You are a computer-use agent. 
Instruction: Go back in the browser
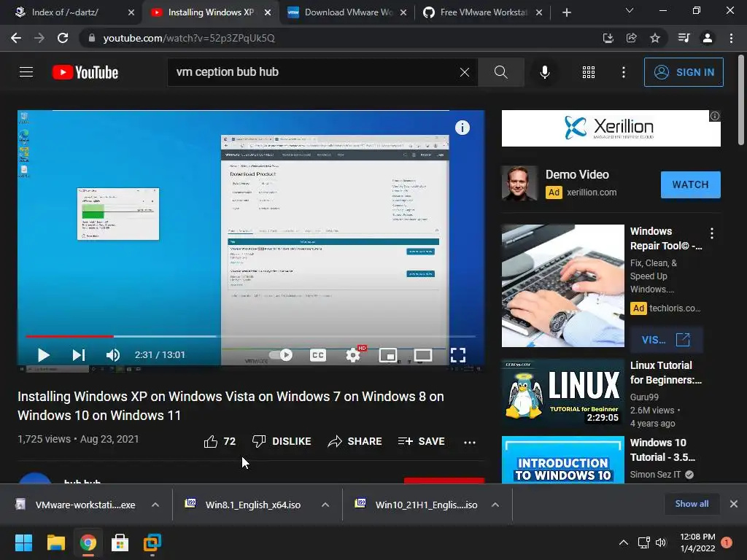(16, 38)
